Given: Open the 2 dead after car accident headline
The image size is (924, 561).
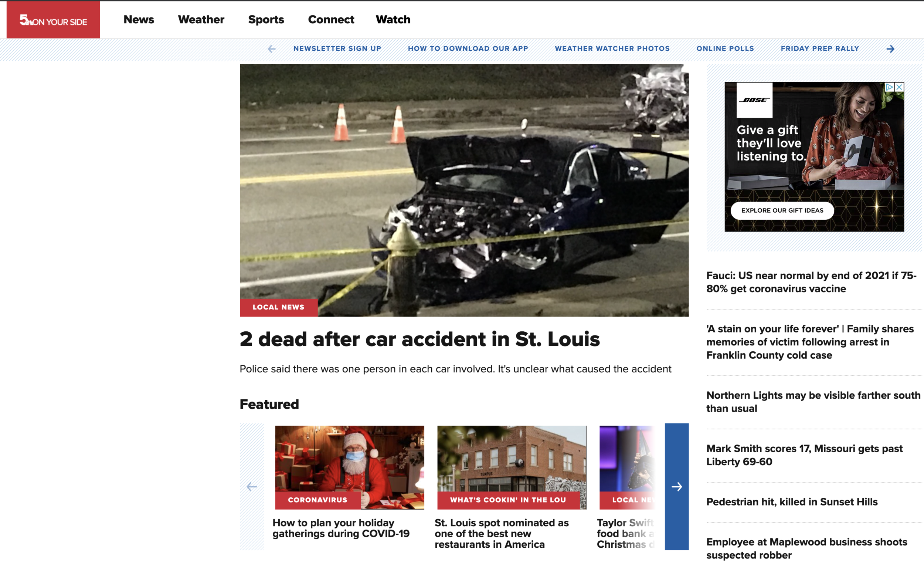Looking at the screenshot, I should point(419,339).
